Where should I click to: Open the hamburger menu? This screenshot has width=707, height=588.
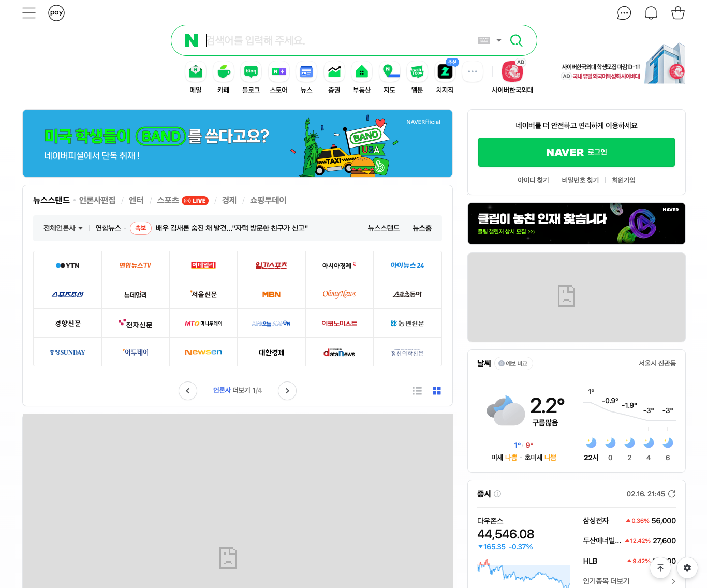29,13
